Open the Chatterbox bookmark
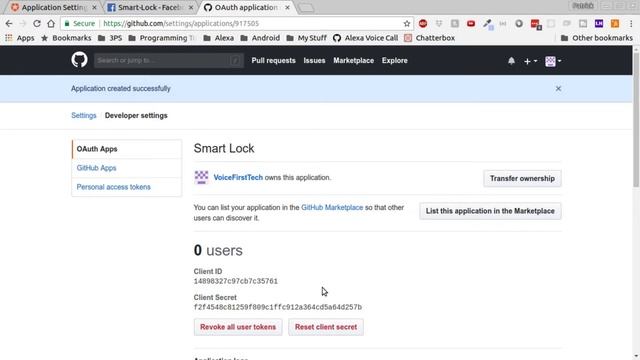The width and height of the screenshot is (640, 360). 429,38
